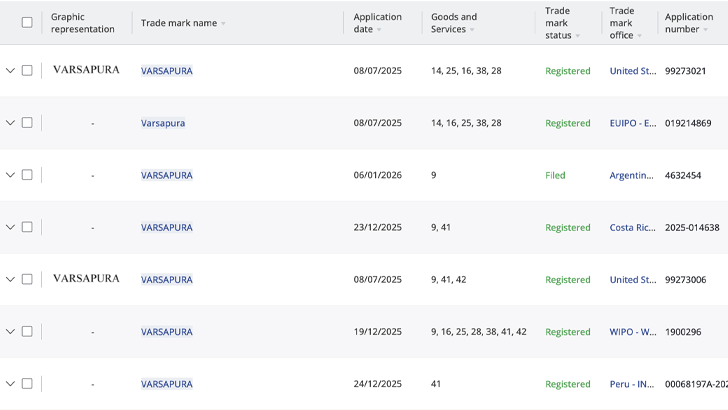728x410 pixels.
Task: Select the application date 24/12/2025
Action: pos(377,384)
